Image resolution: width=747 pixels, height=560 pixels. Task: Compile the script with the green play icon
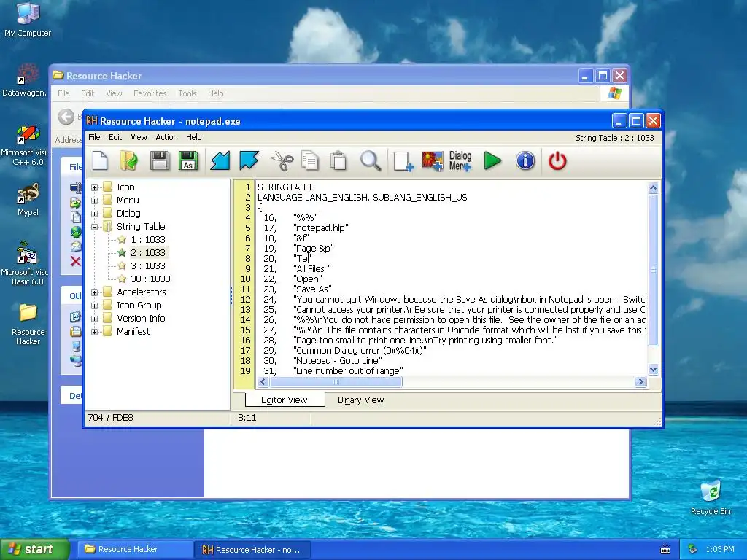click(x=492, y=161)
